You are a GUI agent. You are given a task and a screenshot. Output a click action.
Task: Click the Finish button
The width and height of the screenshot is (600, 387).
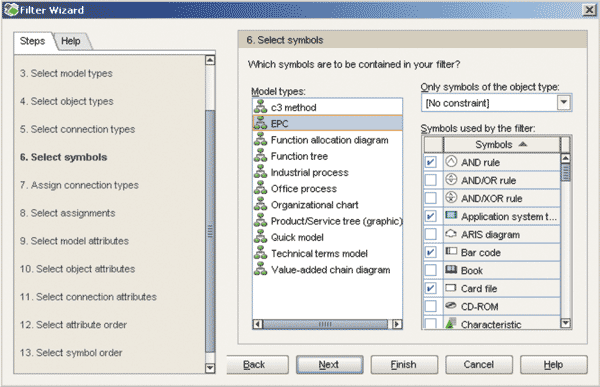click(x=404, y=365)
